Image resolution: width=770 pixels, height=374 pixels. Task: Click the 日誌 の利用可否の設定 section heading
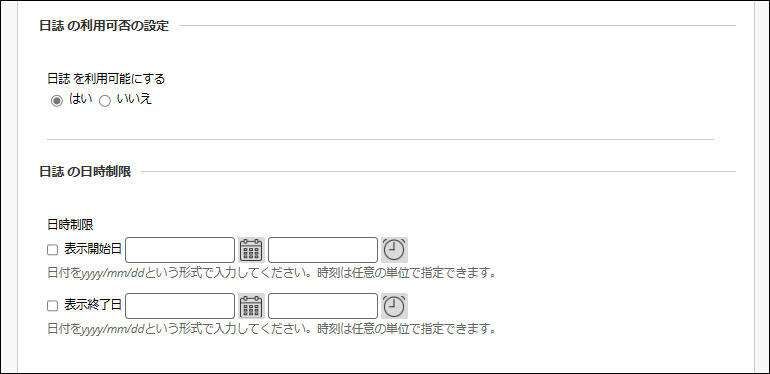click(x=104, y=26)
